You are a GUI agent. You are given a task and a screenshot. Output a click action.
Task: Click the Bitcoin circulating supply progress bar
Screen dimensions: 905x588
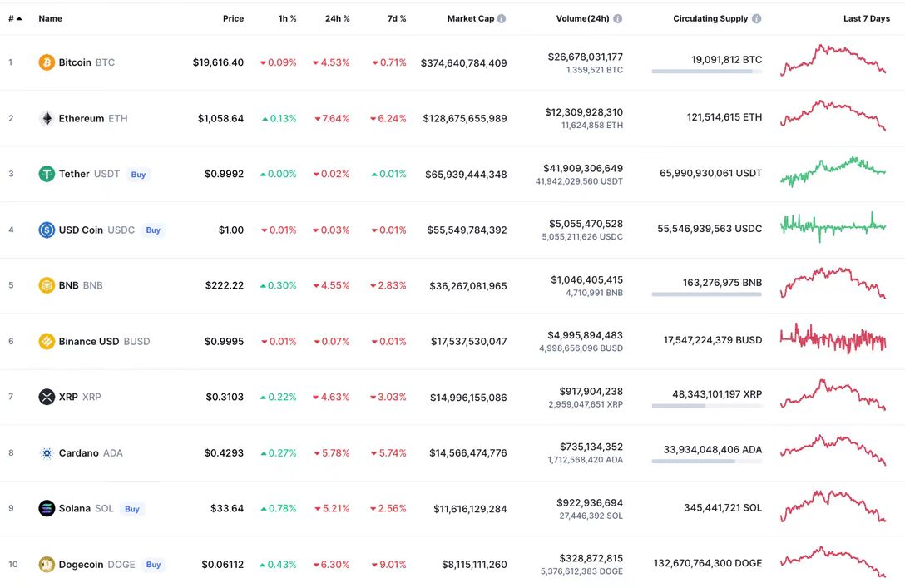(706, 72)
